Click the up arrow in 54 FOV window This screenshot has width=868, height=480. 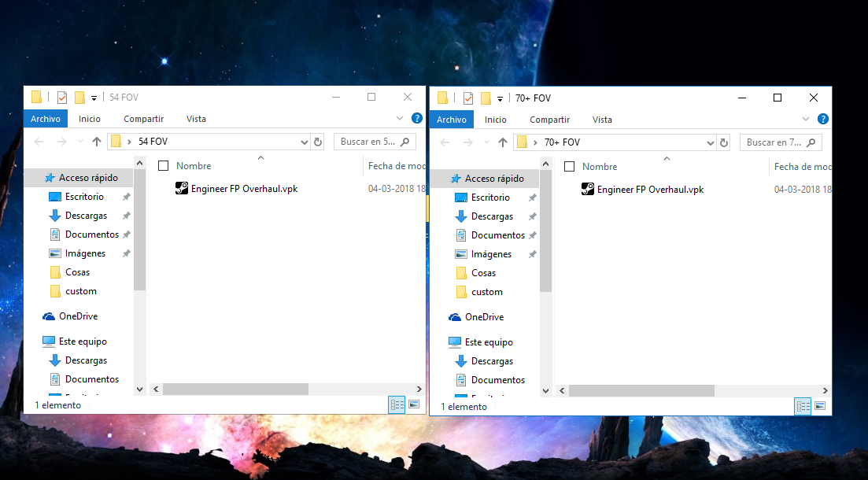coord(96,142)
